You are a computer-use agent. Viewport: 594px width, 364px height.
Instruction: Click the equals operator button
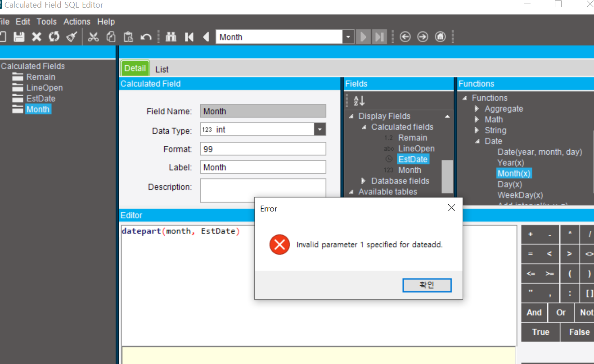531,254
